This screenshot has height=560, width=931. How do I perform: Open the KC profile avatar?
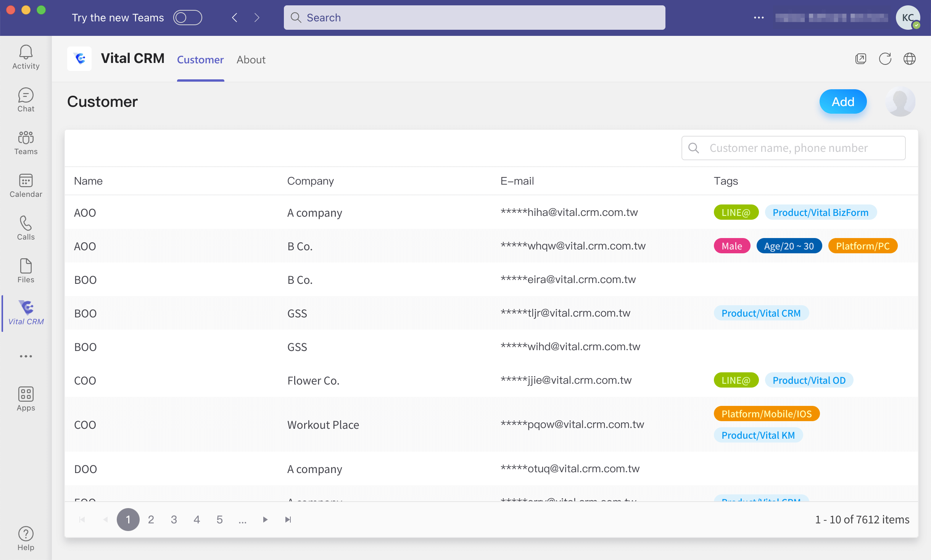[908, 18]
